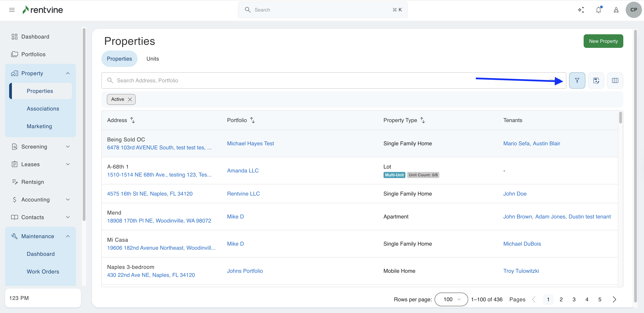Sort by Portfolio column

(x=252, y=120)
